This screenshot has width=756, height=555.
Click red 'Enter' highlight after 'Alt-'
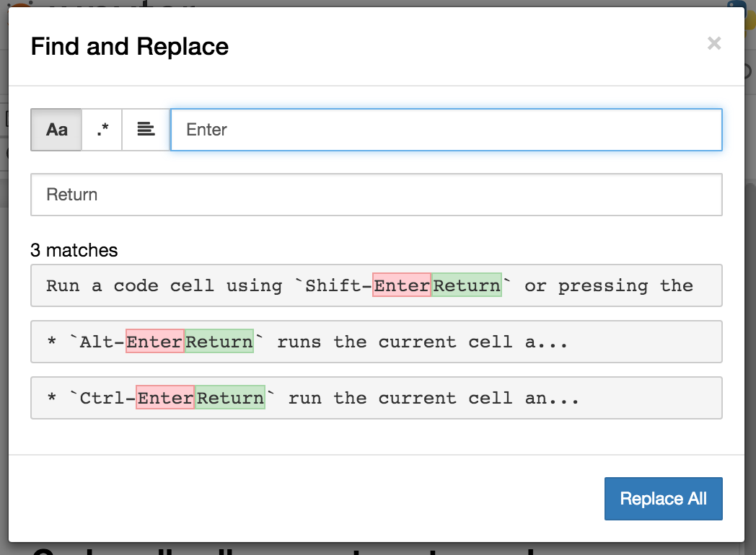[154, 342]
